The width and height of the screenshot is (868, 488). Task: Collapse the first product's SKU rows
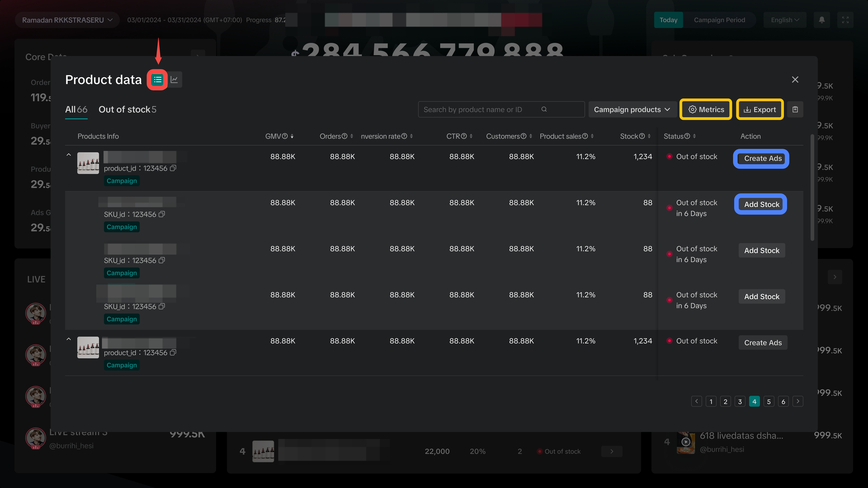coord(69,155)
